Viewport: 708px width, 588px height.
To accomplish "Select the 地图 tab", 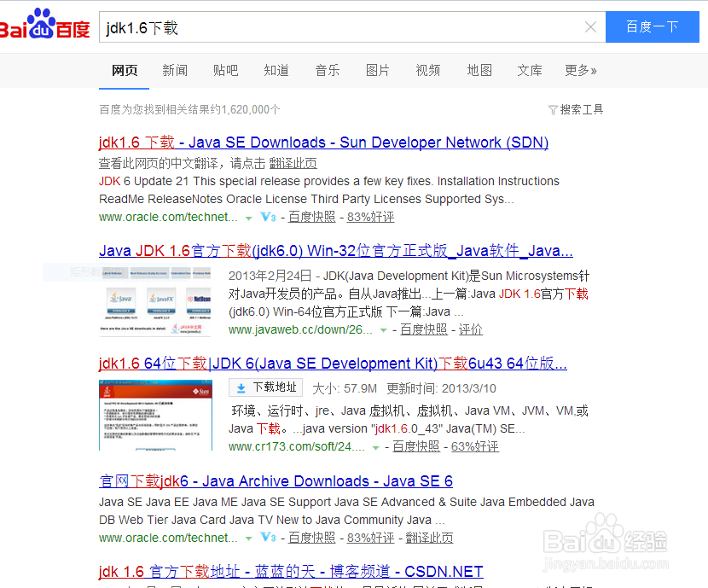I will click(x=479, y=71).
